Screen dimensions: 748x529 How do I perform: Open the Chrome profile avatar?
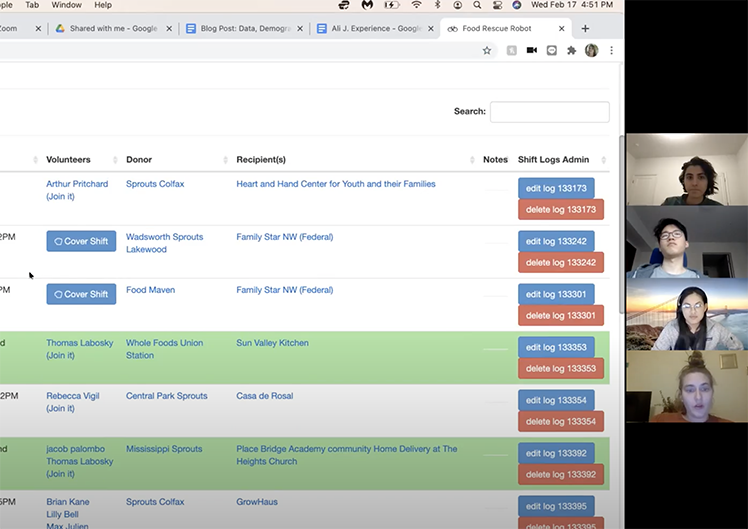(x=592, y=51)
